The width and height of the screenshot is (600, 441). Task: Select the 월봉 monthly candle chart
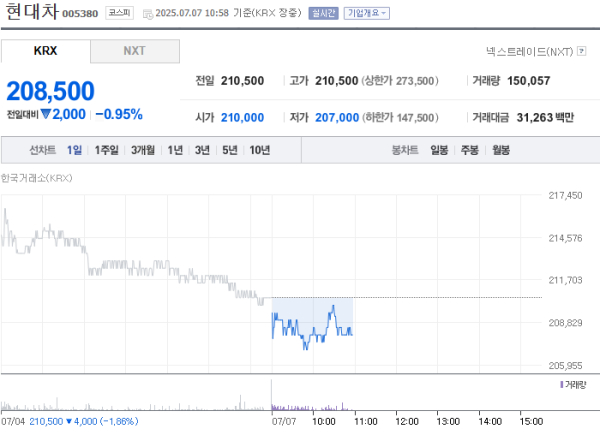pyautogui.click(x=501, y=150)
